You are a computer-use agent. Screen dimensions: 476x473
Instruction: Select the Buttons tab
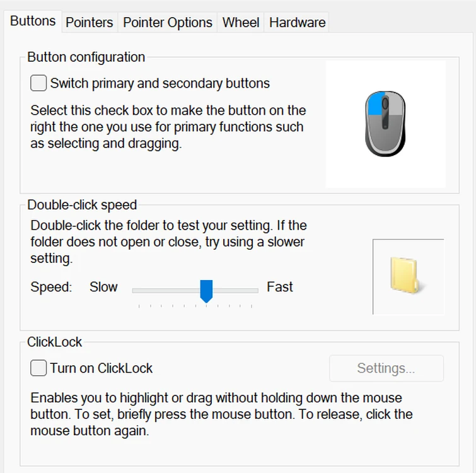click(33, 21)
